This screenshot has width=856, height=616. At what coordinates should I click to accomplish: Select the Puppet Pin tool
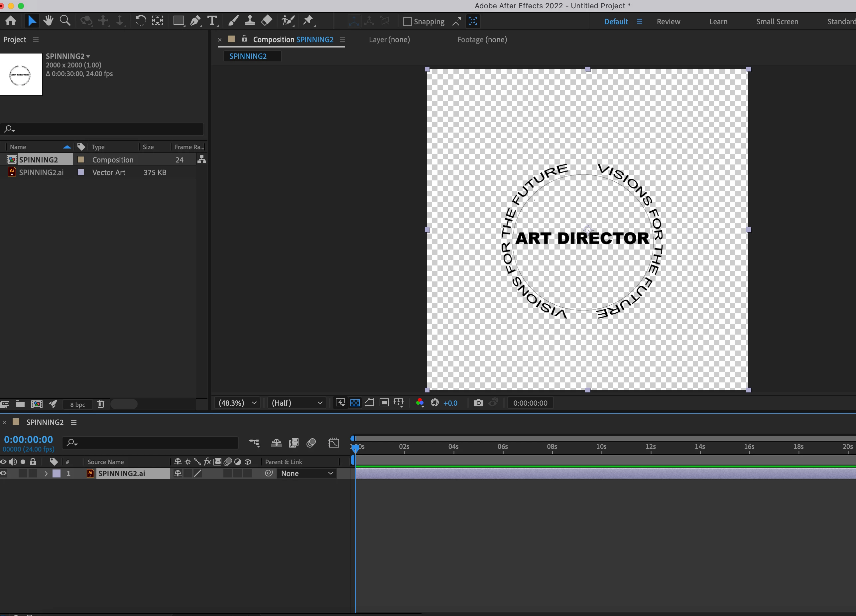[x=308, y=21]
